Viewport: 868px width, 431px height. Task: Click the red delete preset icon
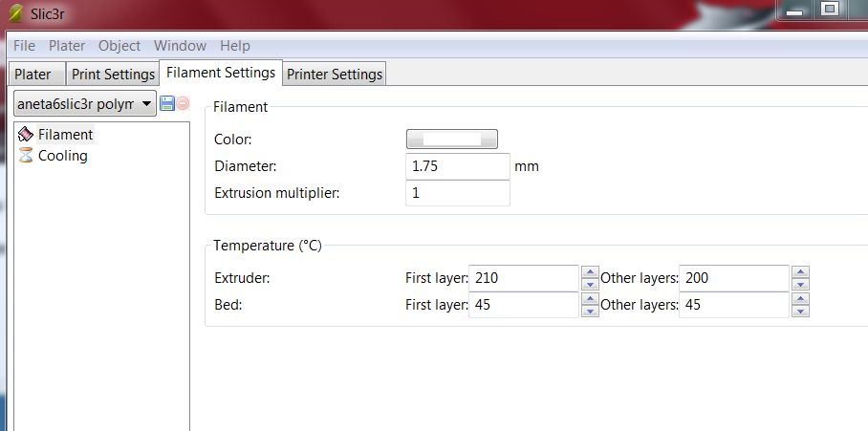coord(183,103)
